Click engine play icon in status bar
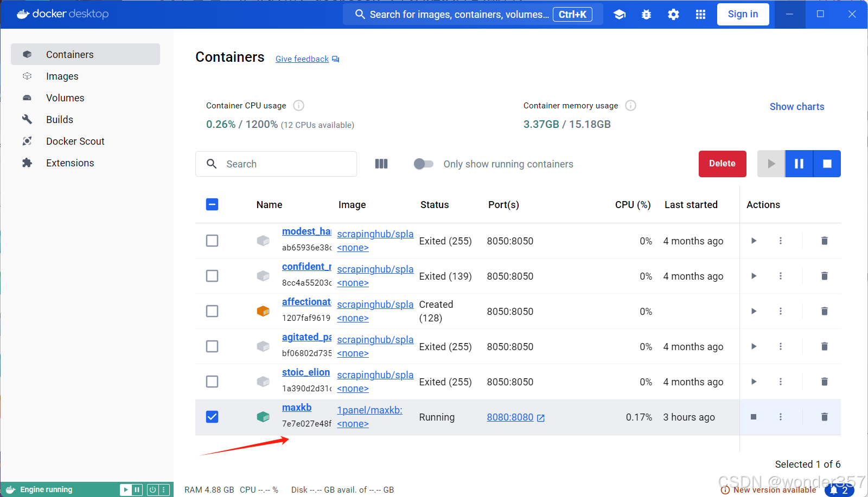This screenshot has height=497, width=868. coord(126,489)
